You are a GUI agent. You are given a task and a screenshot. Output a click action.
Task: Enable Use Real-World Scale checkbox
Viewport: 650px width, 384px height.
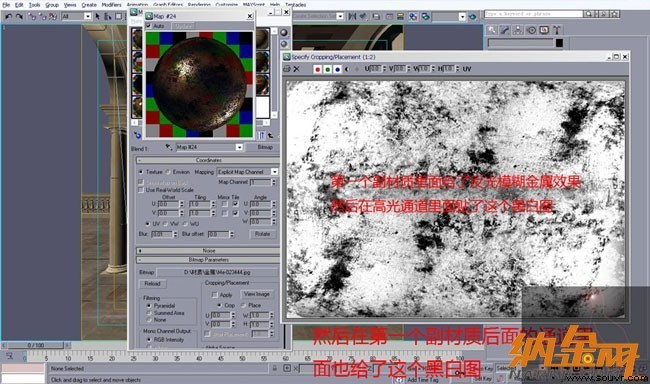click(141, 190)
